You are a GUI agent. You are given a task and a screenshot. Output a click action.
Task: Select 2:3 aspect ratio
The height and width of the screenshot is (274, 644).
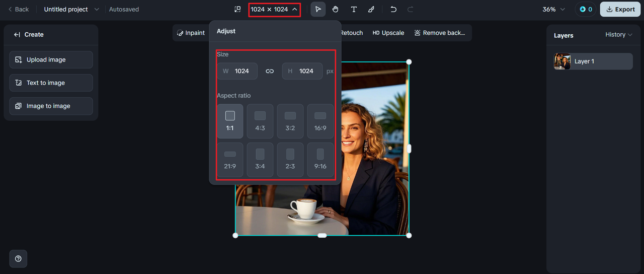290,160
